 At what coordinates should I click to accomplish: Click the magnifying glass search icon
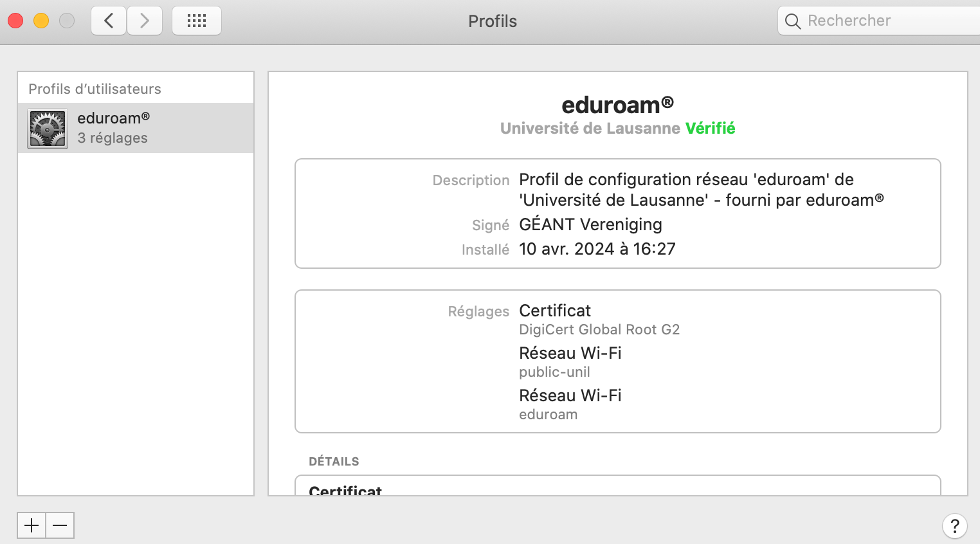(x=793, y=21)
